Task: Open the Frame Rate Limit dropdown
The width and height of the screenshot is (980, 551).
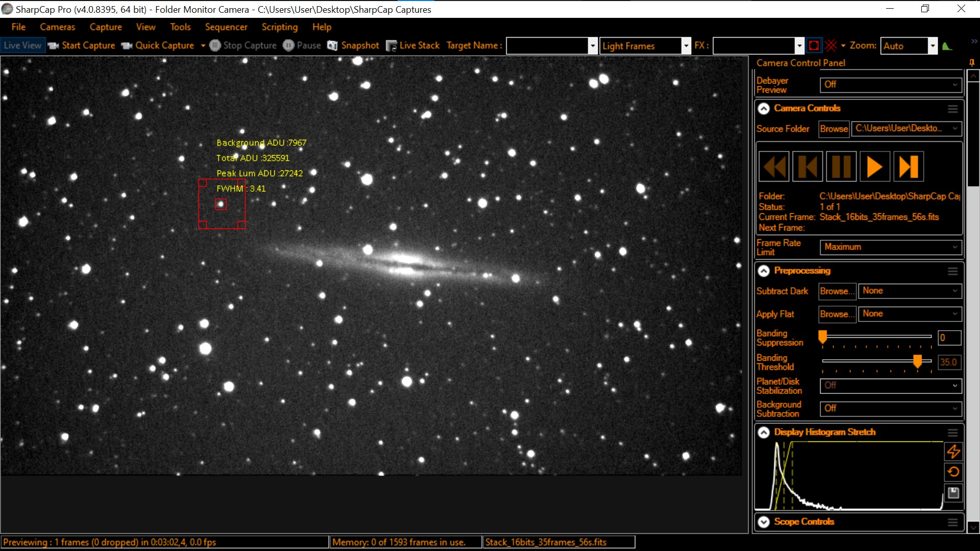Action: click(891, 247)
